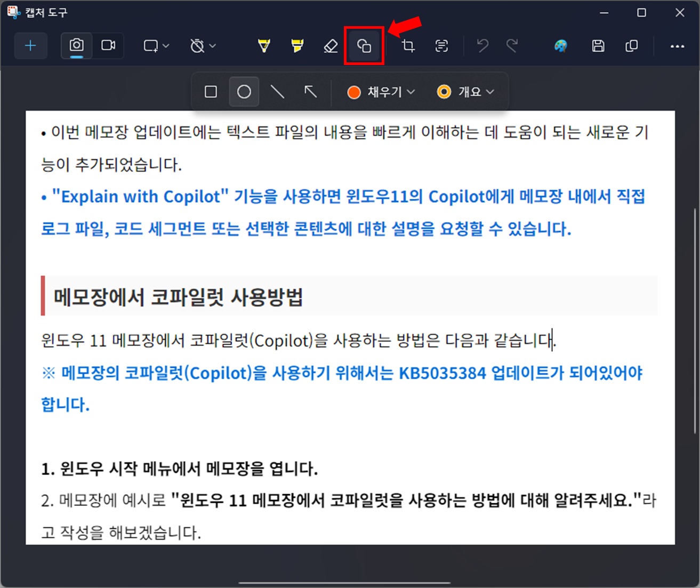Open the 채우기 fill color dropdown

pos(381,92)
